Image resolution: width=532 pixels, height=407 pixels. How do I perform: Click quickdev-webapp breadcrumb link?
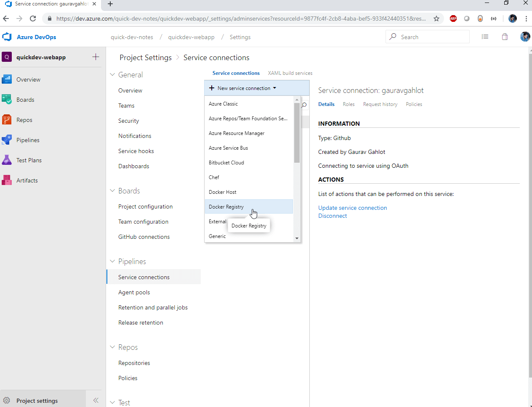[x=191, y=37]
